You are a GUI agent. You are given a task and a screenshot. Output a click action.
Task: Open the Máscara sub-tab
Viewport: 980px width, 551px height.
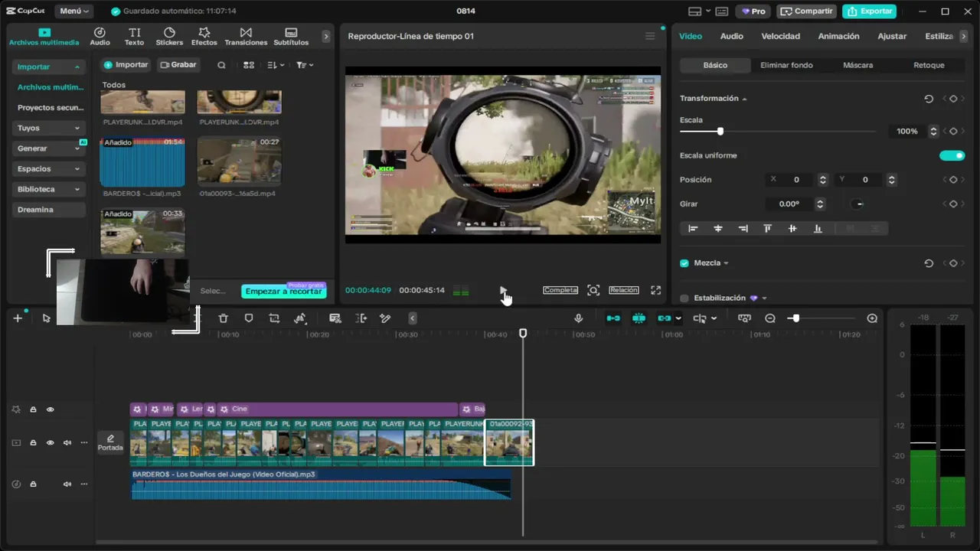tap(857, 65)
